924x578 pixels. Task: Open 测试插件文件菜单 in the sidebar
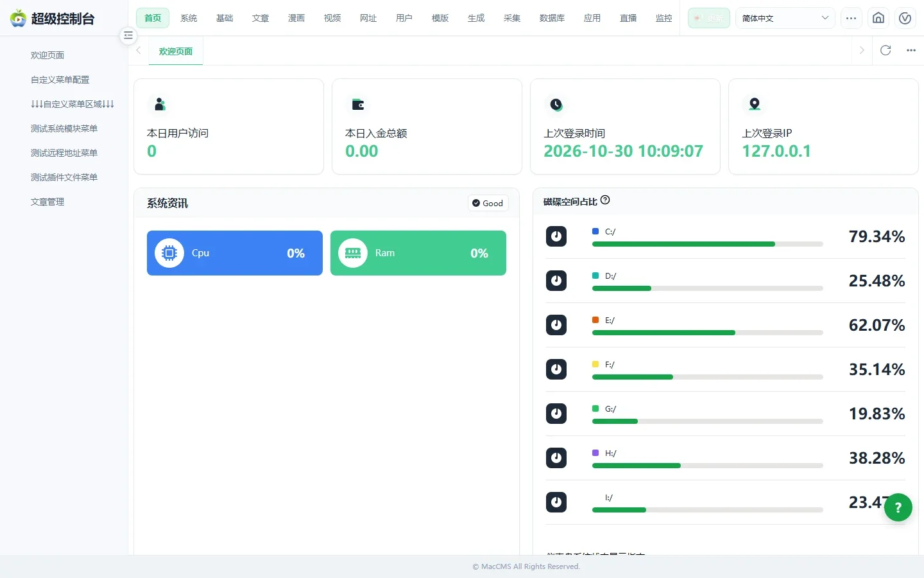click(64, 177)
